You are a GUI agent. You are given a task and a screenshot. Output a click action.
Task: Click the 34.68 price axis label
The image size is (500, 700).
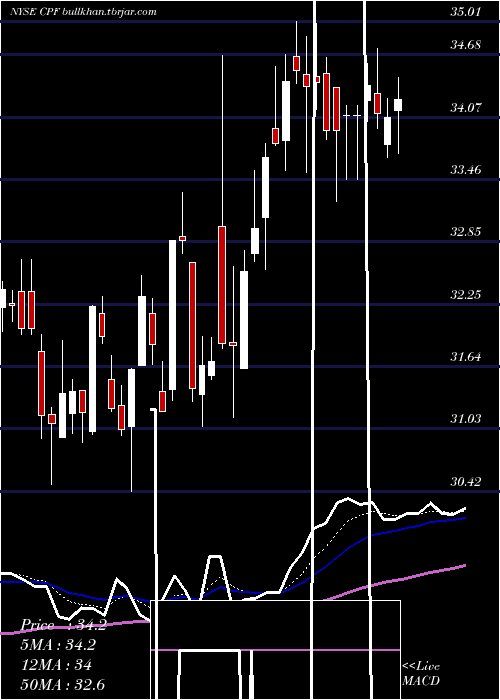point(466,45)
